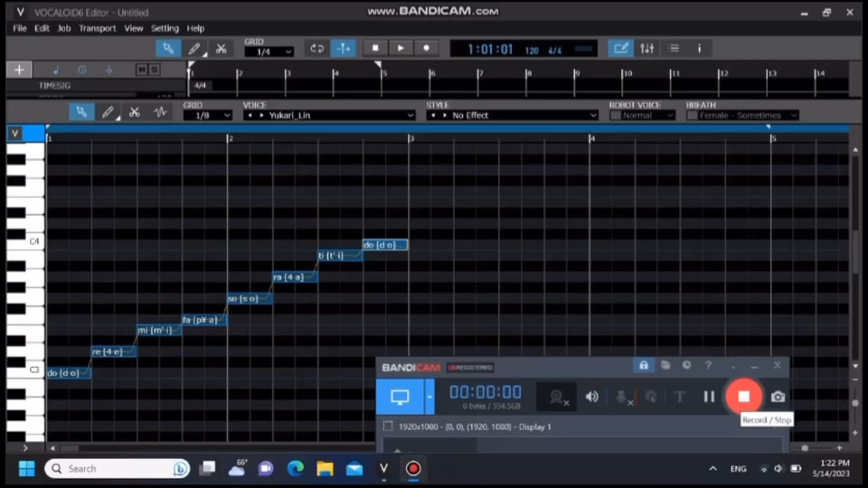Select the pencil tool in main toolbar
This screenshot has height=488, width=868.
pyautogui.click(x=194, y=49)
